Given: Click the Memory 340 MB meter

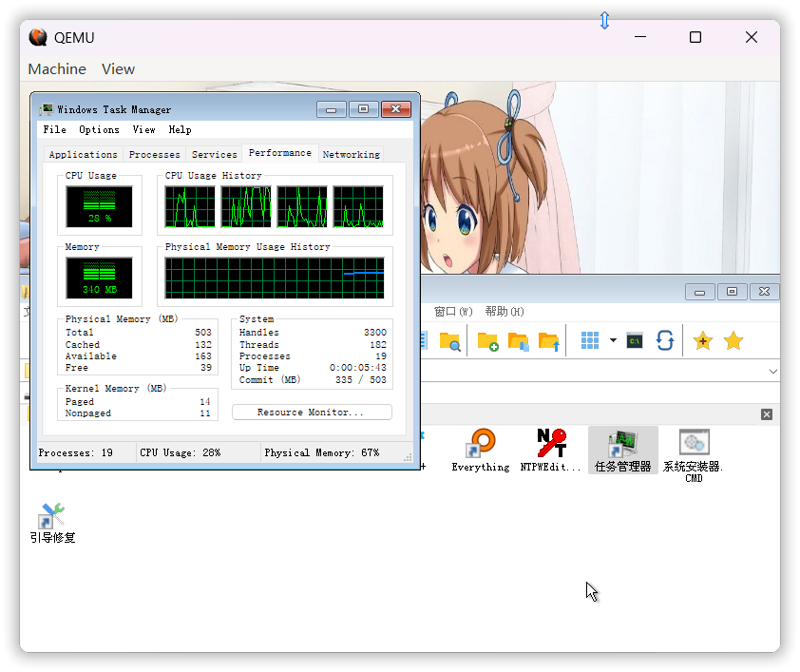Looking at the screenshot, I should (x=99, y=278).
